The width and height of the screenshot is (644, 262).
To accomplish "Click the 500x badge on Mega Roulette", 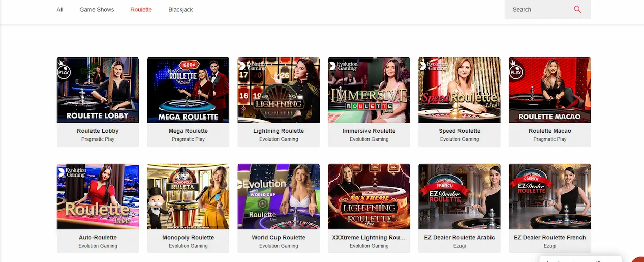I will coord(190,66).
